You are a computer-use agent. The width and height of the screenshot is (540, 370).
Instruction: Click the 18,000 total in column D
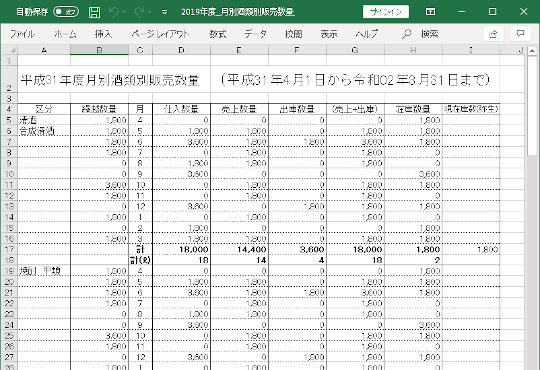181,249
